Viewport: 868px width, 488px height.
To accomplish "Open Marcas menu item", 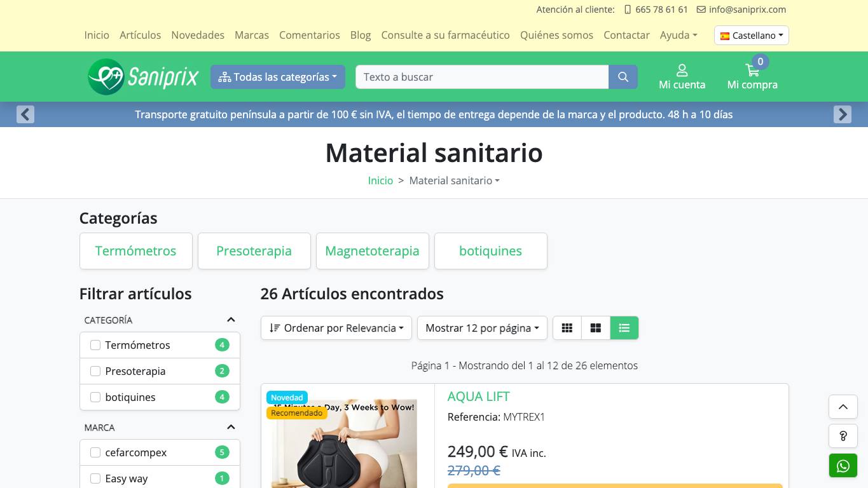I will point(252,35).
